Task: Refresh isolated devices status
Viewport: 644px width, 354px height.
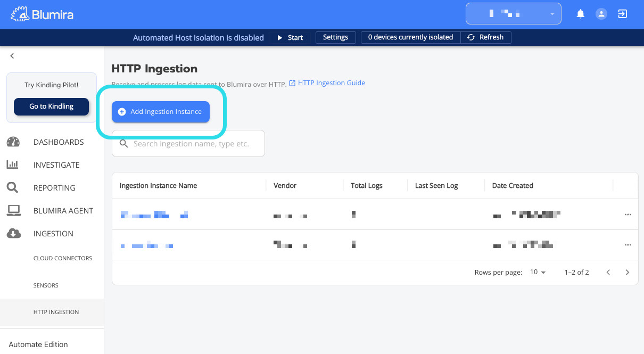Action: pyautogui.click(x=485, y=37)
